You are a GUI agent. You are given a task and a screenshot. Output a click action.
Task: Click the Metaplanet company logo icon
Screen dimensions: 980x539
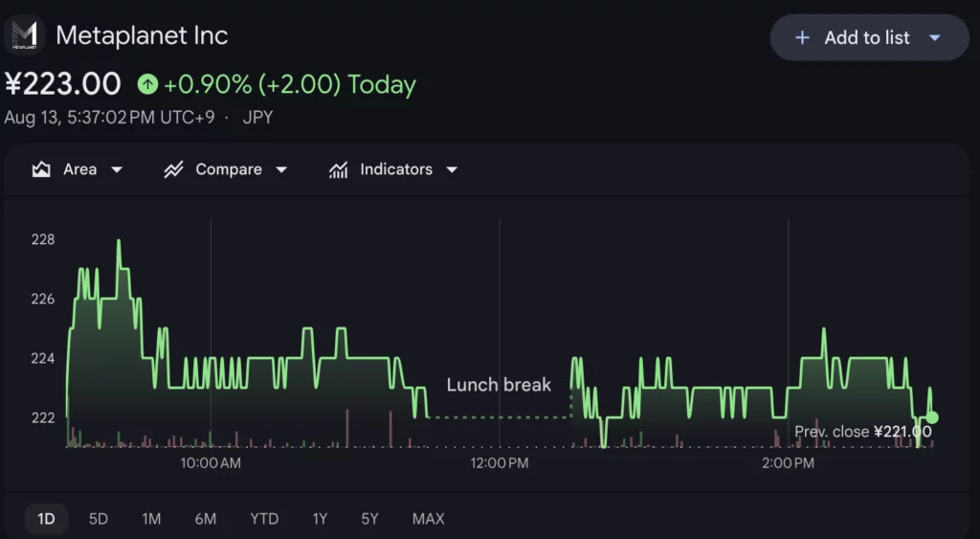click(x=24, y=35)
